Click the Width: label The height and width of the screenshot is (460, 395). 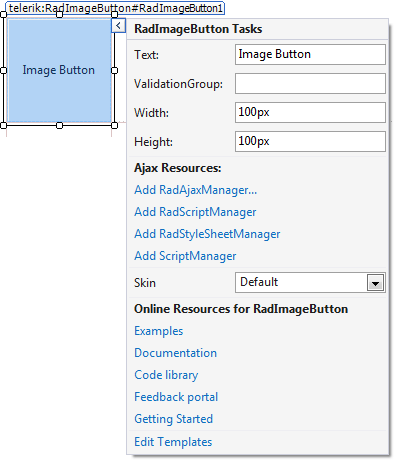click(x=152, y=113)
